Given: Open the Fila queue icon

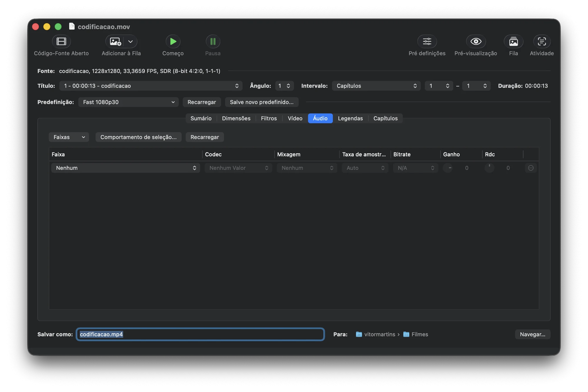Looking at the screenshot, I should [513, 41].
